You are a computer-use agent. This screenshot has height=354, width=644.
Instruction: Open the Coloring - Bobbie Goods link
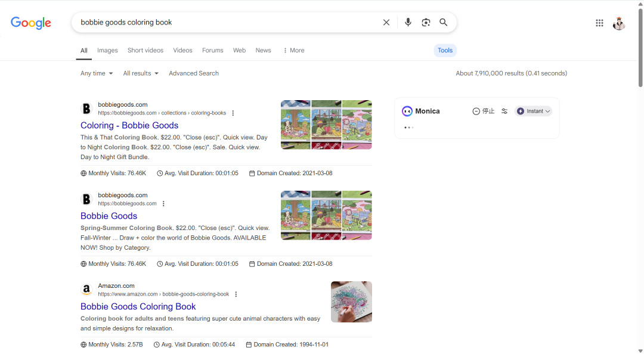click(129, 125)
